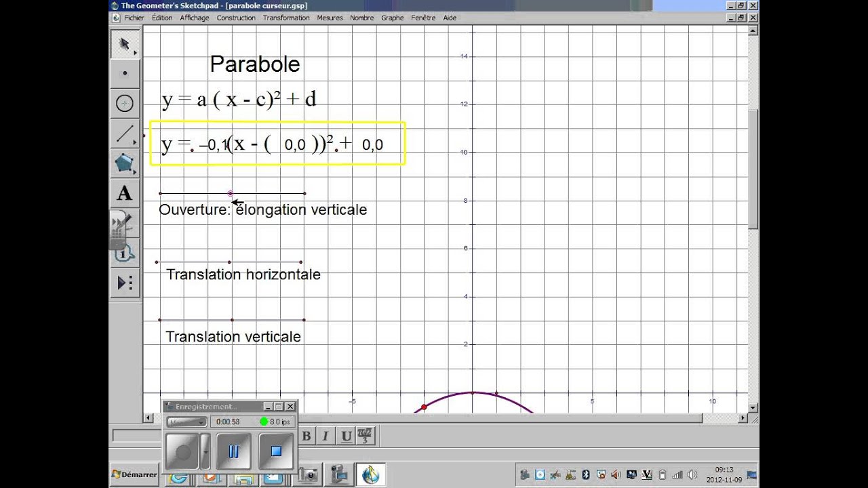Image resolution: width=868 pixels, height=488 pixels.
Task: Click the wireless signal strength tray icon
Action: pyautogui.click(x=677, y=475)
